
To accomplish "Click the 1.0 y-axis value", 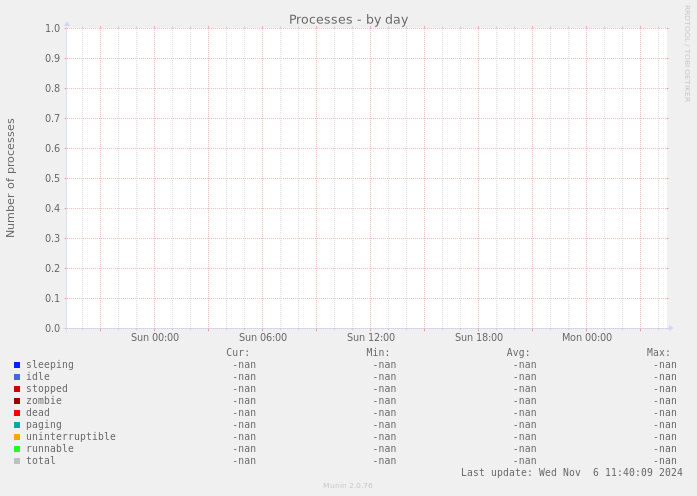I will 52,28.
